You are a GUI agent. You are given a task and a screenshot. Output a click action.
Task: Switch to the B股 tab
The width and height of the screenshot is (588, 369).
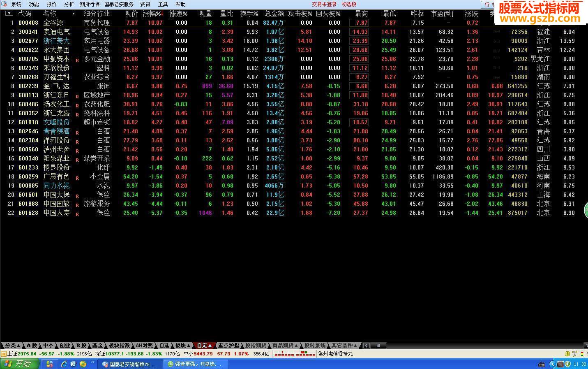(81, 346)
